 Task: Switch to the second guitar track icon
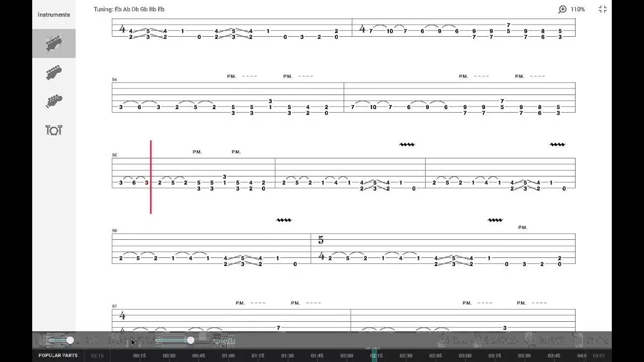54,72
